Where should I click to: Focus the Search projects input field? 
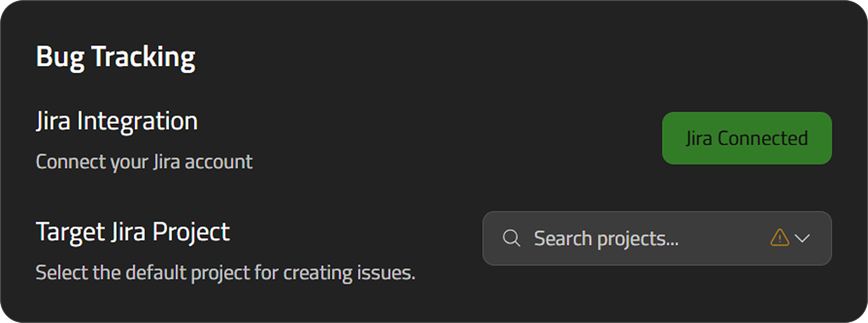tap(657, 238)
